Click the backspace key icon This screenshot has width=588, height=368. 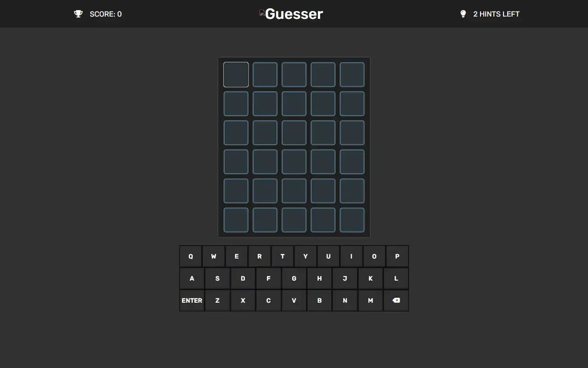(x=396, y=300)
